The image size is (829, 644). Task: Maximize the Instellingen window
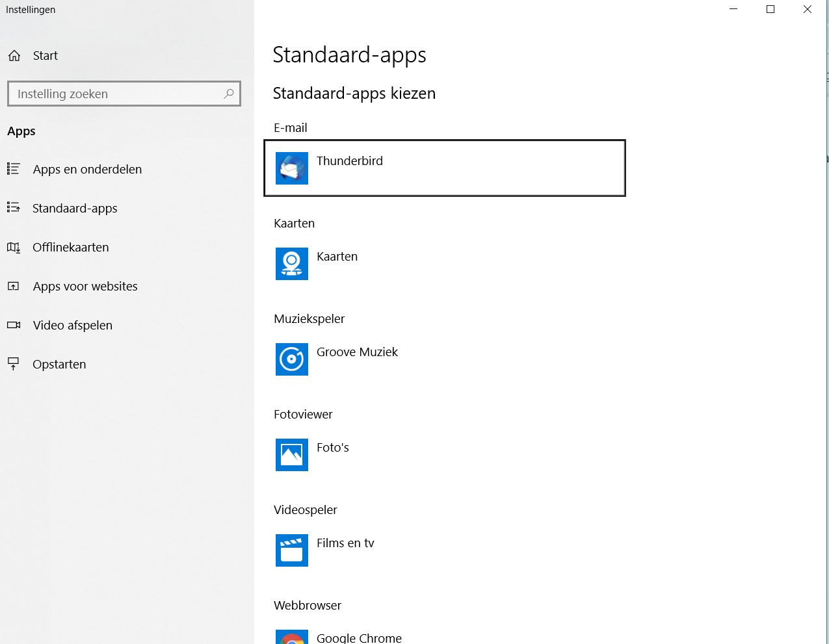point(770,10)
